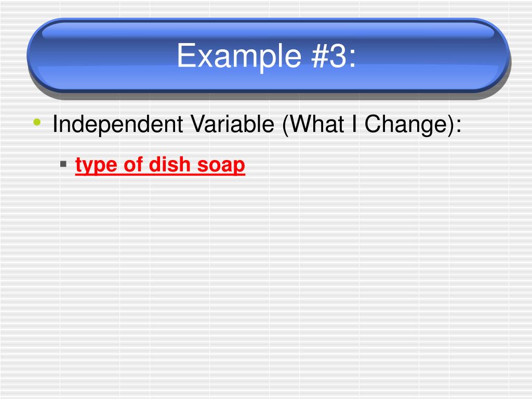
Task: Click the blue rounded title banner
Action: (x=268, y=55)
